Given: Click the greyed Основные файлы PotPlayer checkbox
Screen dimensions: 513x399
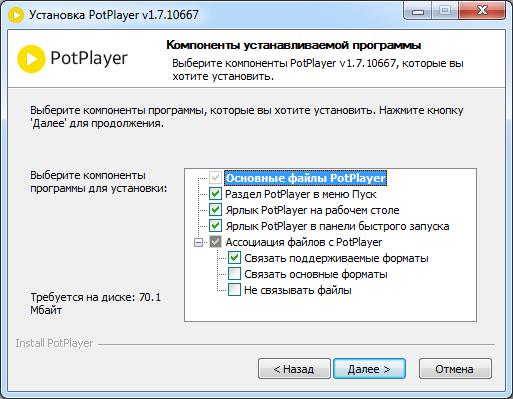Looking at the screenshot, I should (x=215, y=178).
